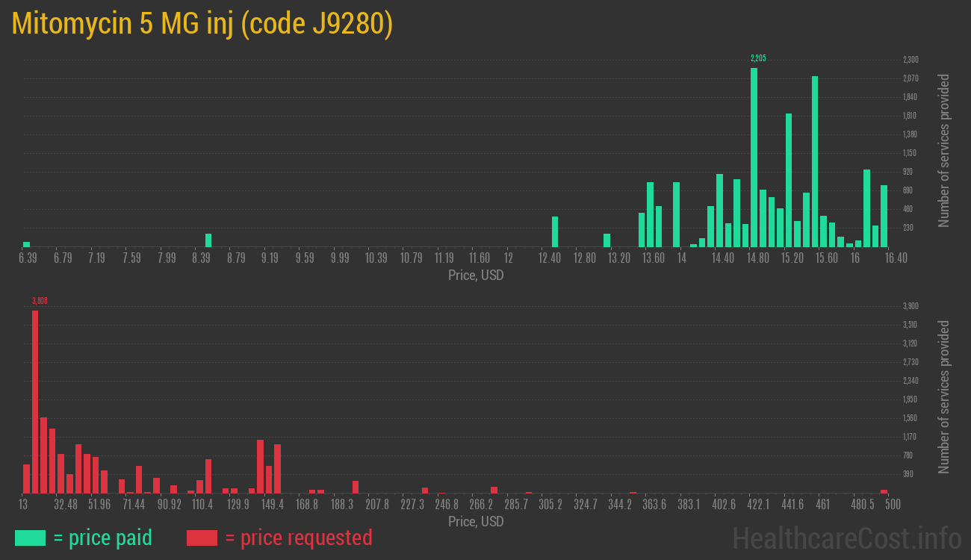The width and height of the screenshot is (971, 560).
Task: Click the tallest red bar under 3,808
Action: click(x=35, y=402)
